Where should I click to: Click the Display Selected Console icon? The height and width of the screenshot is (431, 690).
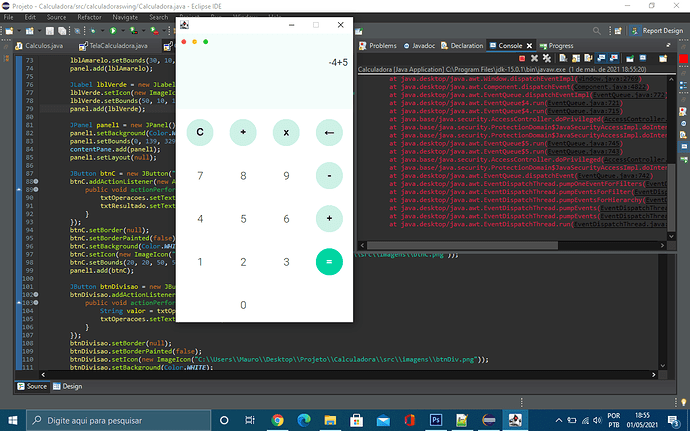[643, 58]
